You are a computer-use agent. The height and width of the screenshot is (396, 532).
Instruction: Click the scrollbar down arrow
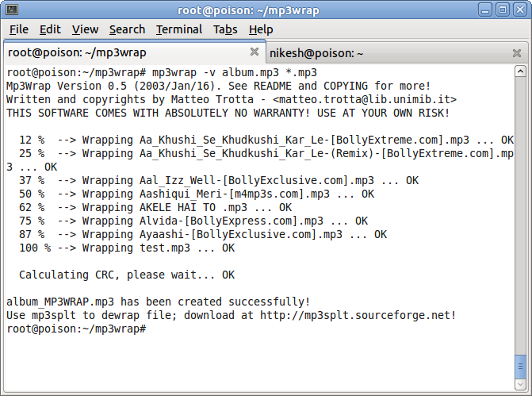pyautogui.click(x=520, y=384)
